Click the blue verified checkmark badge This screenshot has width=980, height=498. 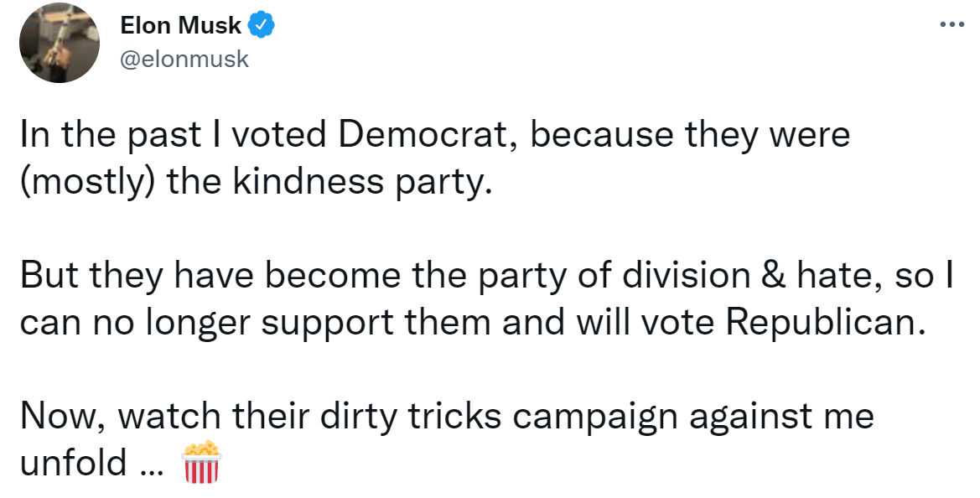point(262,26)
